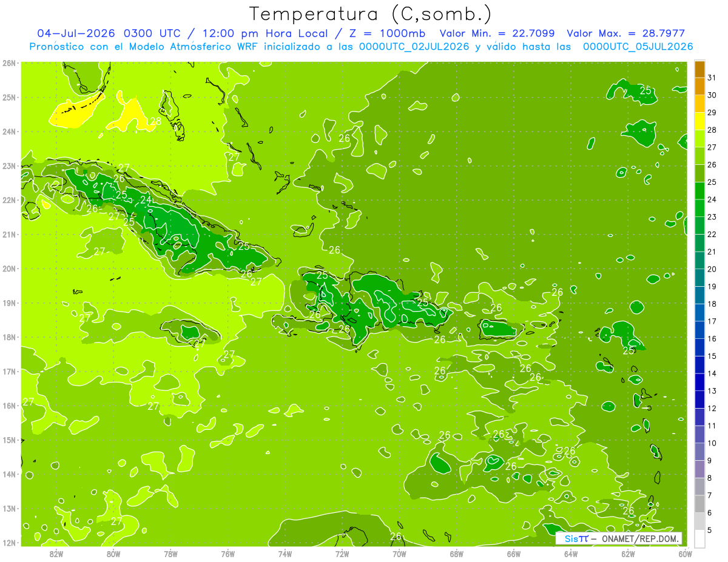Click longitude axis label '78W'
Image resolution: width=728 pixels, height=562 pixels.
pyautogui.click(x=170, y=554)
